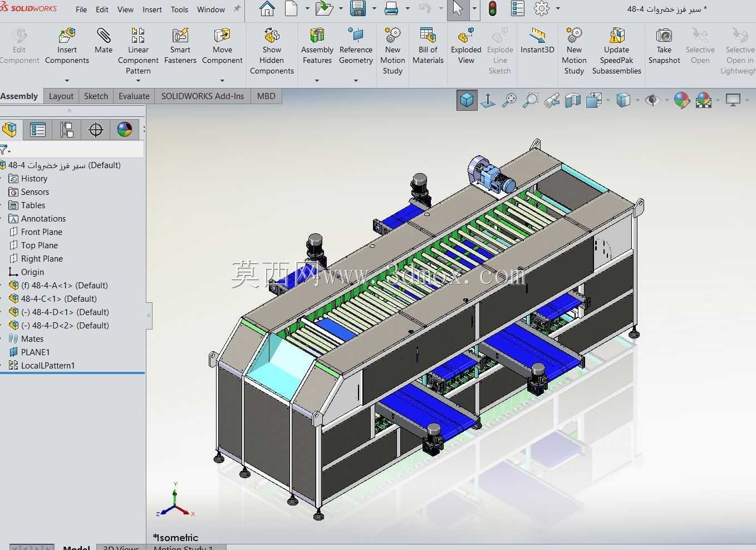Viewport: 756px width, 550px height.
Task: Open the Assembly Features dropdown arrow
Action: click(317, 81)
